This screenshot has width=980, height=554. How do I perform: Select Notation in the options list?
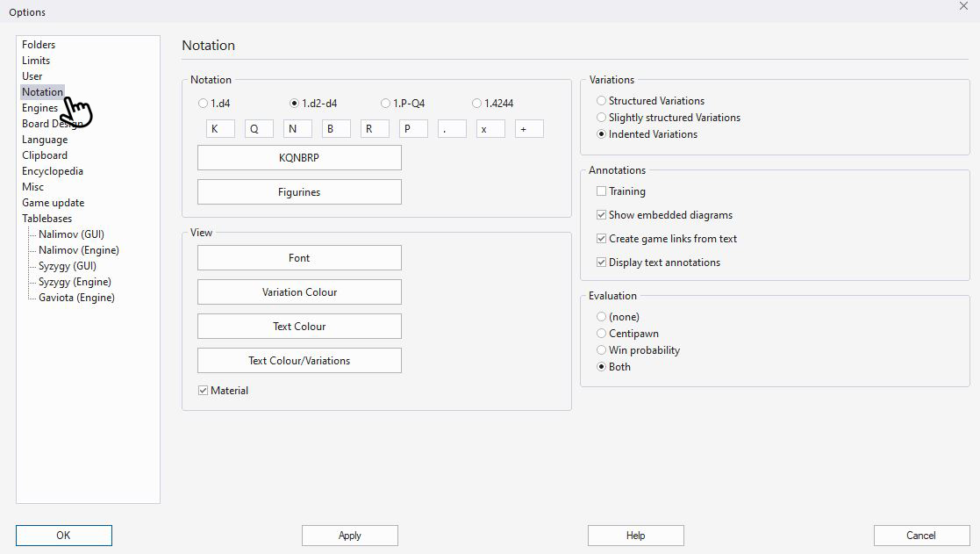coord(42,92)
